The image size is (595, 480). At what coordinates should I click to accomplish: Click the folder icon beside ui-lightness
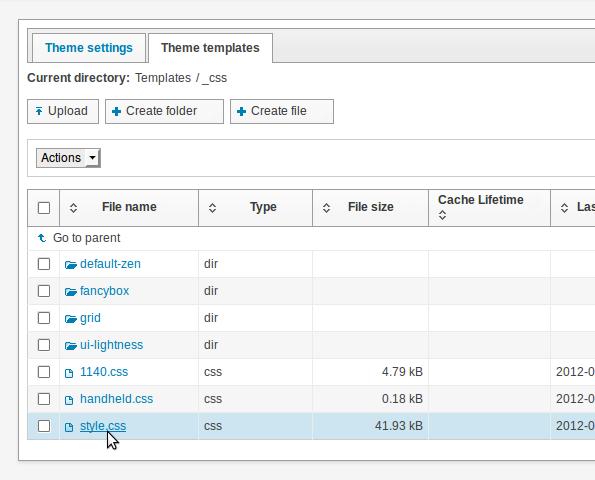point(71,345)
